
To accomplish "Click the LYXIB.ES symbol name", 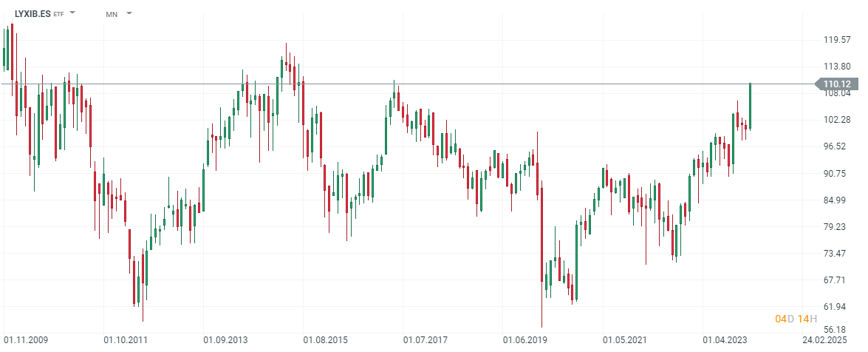I will (x=33, y=13).
